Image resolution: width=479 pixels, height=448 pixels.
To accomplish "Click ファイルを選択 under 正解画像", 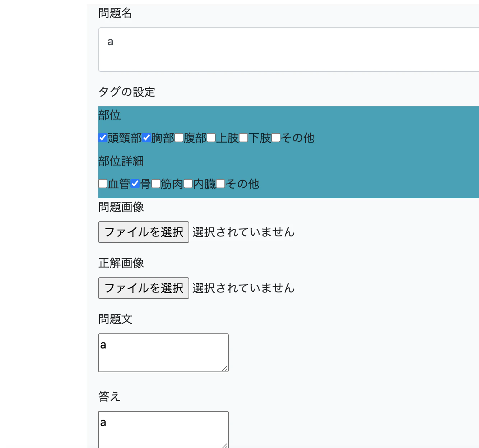I will (143, 288).
